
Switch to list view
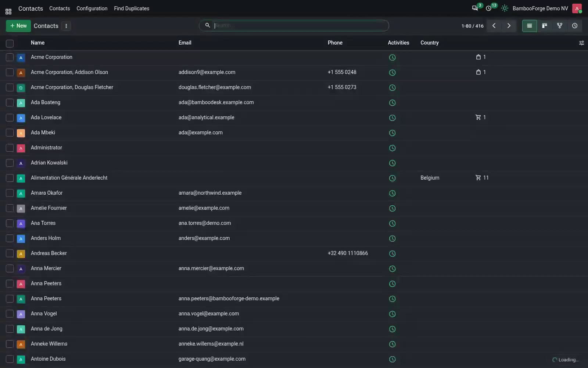click(x=530, y=26)
